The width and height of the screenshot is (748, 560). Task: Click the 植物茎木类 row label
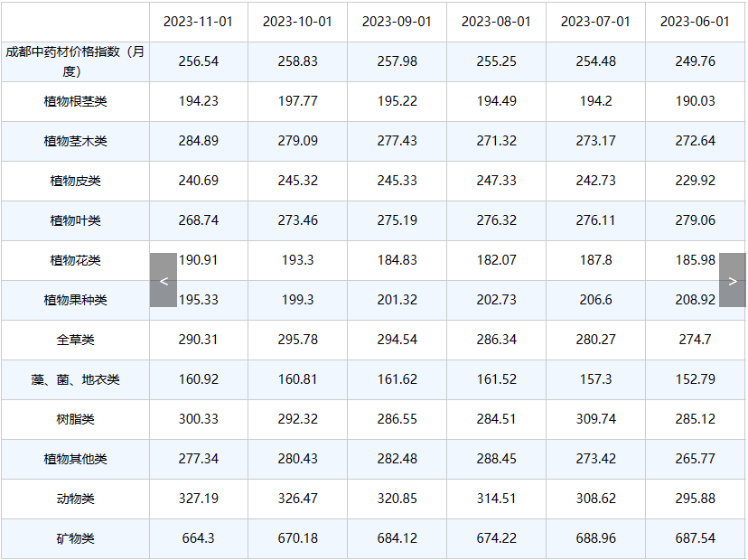point(75,141)
